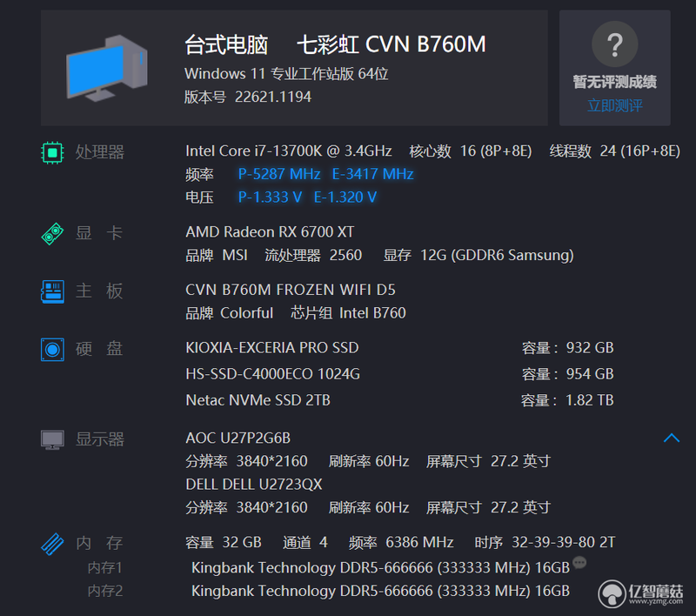Click the hard disk icon
696x616 pixels.
[x=52, y=350]
